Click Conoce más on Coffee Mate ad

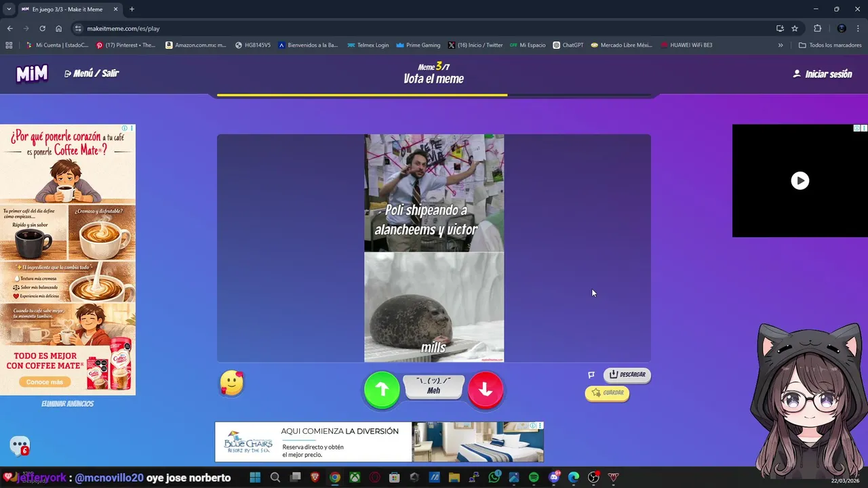pos(45,382)
